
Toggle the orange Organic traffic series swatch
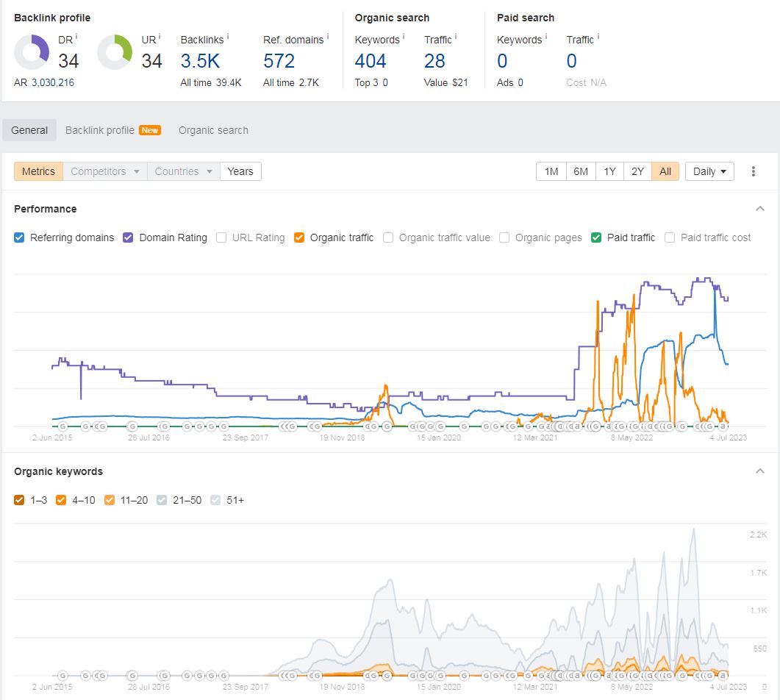(299, 238)
